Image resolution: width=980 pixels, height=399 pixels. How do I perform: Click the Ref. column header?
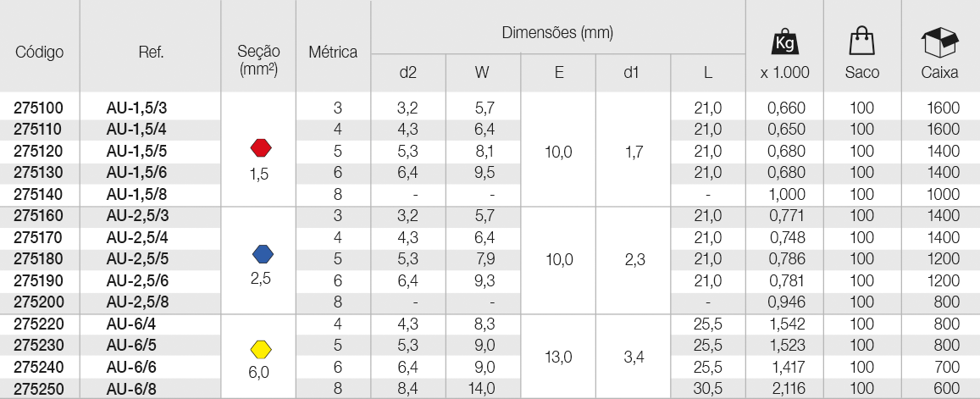pos(152,52)
